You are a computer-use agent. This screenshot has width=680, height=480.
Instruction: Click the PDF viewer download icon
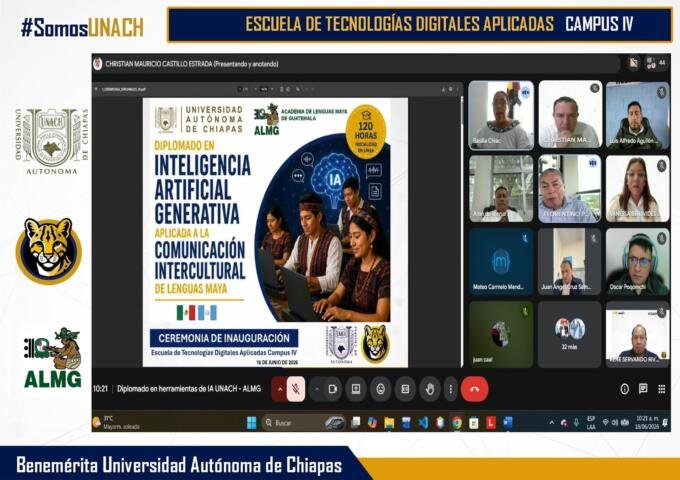click(443, 89)
